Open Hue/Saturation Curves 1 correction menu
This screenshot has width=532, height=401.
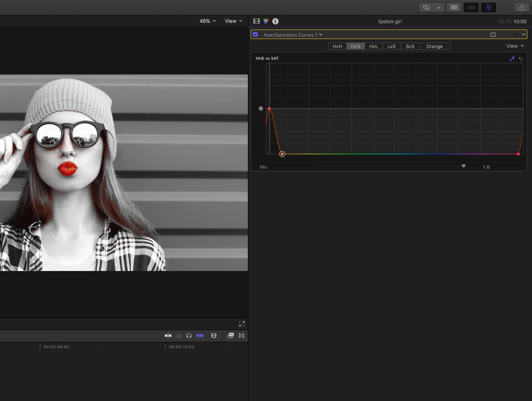tap(293, 35)
